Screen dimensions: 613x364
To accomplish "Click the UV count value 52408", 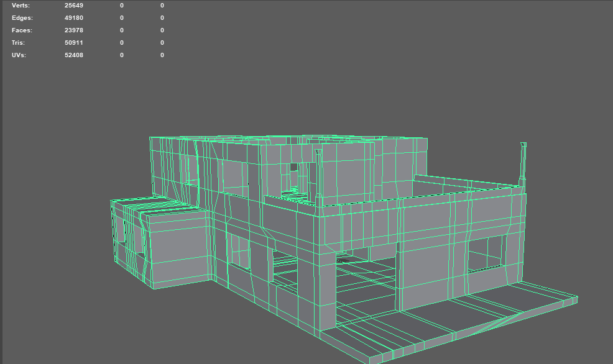I will [75, 55].
